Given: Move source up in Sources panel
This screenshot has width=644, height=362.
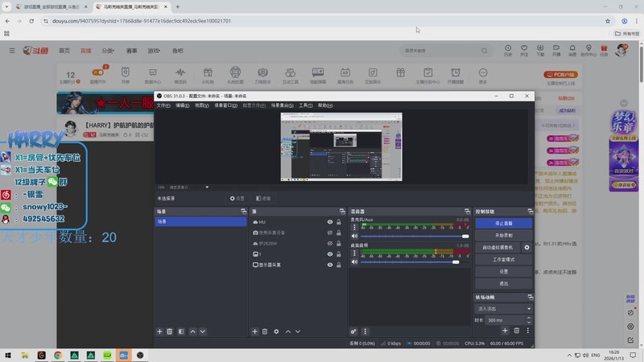Looking at the screenshot, I should [x=288, y=331].
